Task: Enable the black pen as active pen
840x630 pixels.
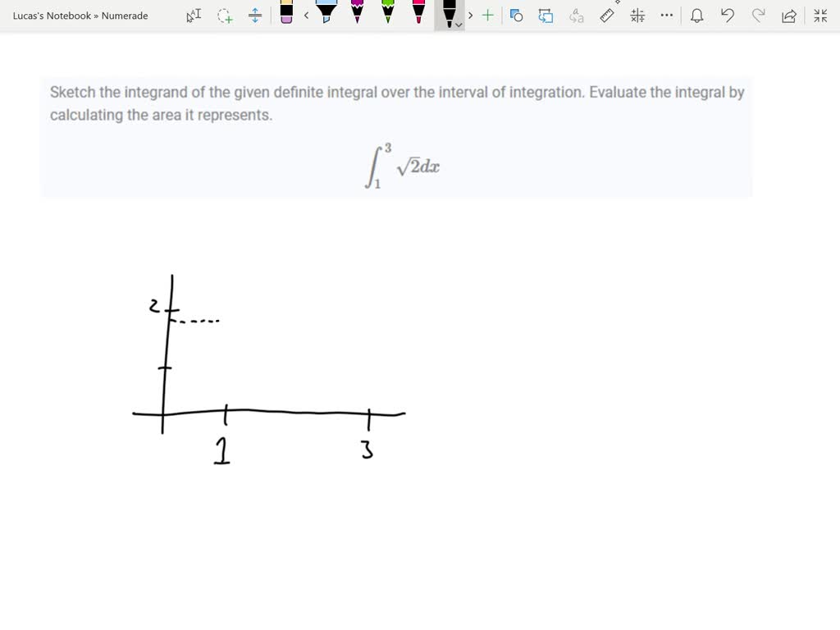Action: coord(447,12)
